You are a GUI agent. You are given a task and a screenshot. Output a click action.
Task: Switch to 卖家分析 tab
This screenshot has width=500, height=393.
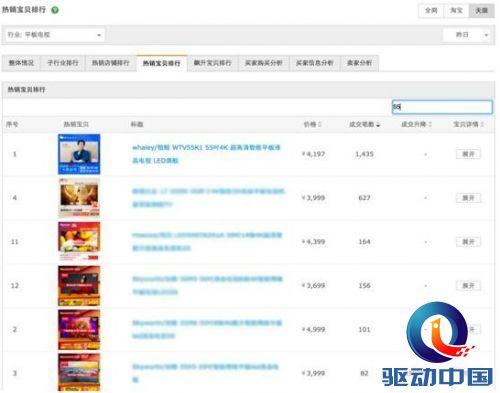[x=359, y=63]
